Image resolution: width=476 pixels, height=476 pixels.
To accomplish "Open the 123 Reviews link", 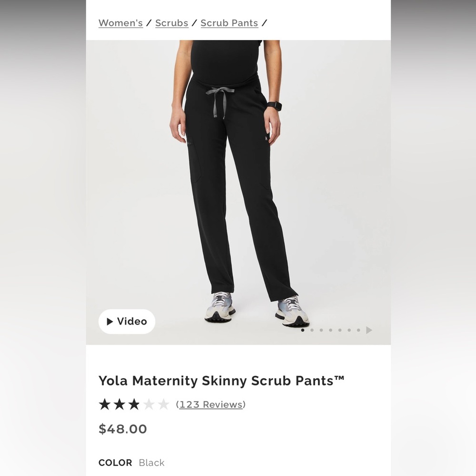I will point(211,404).
